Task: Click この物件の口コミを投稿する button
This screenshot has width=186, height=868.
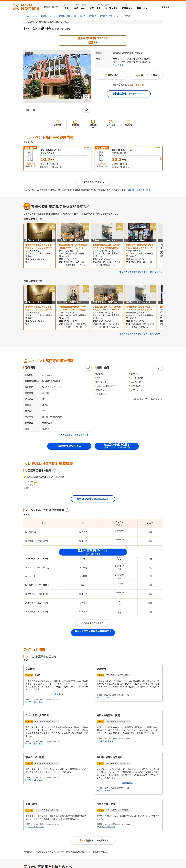Action: [93, 840]
